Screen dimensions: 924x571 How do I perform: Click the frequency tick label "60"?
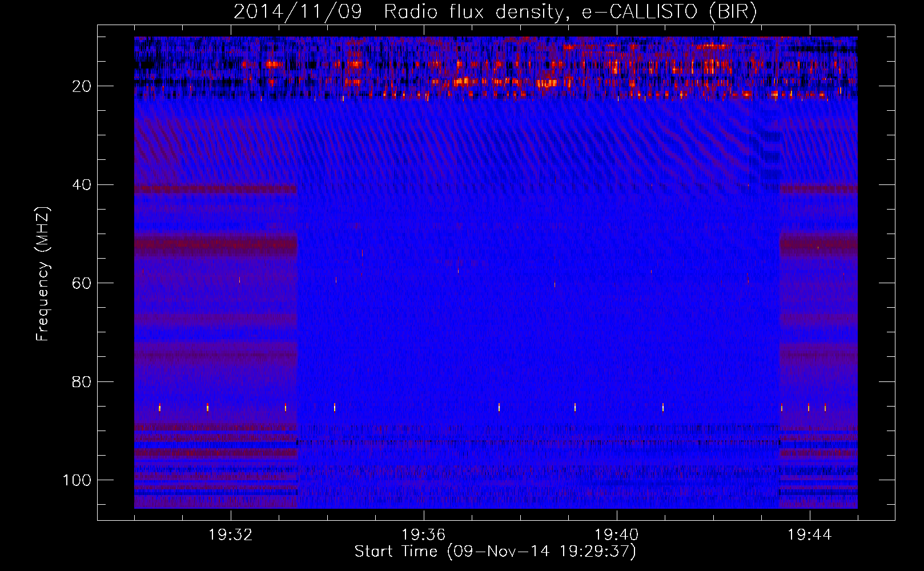82,283
